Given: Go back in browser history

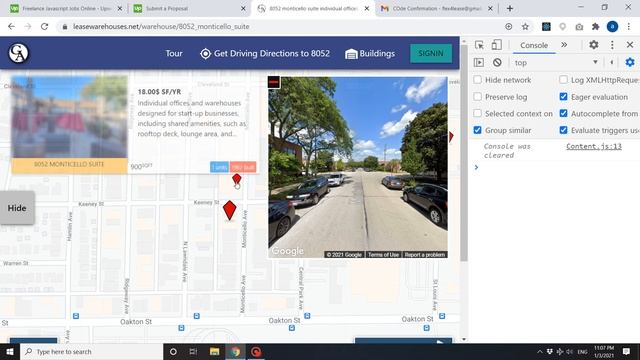Looking at the screenshot, I should [11, 27].
